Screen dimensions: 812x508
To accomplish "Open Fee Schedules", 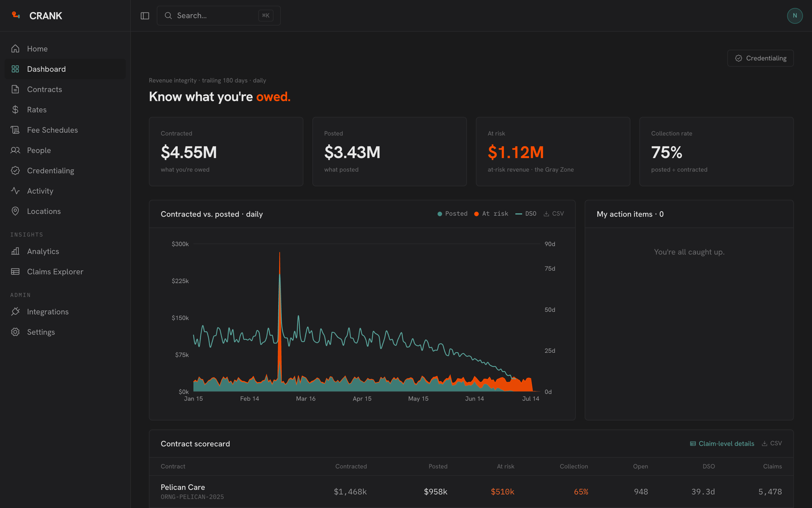I will [x=65, y=130].
